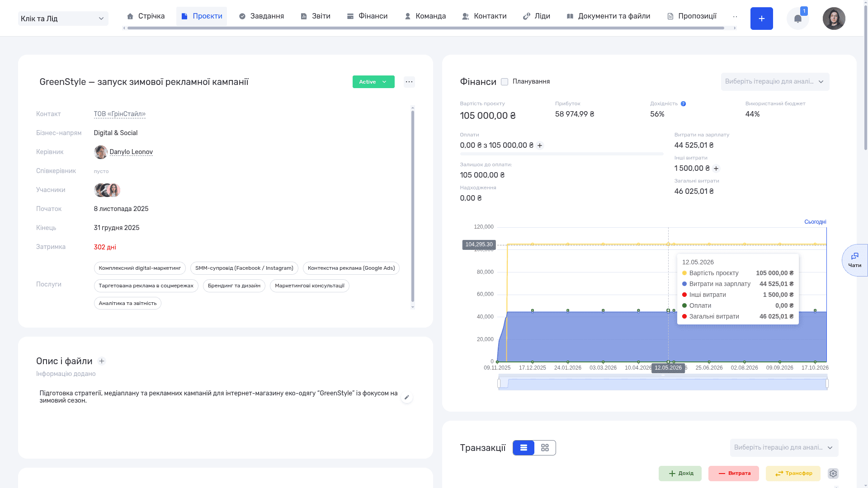Open the Danylo Leonov manager link
This screenshot has height=488, width=868.
click(x=131, y=152)
